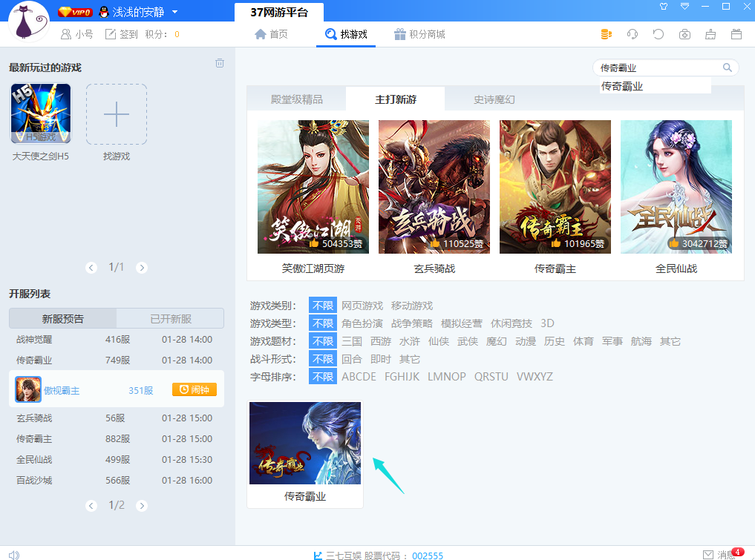Delete recent games with trash icon

pyautogui.click(x=220, y=63)
